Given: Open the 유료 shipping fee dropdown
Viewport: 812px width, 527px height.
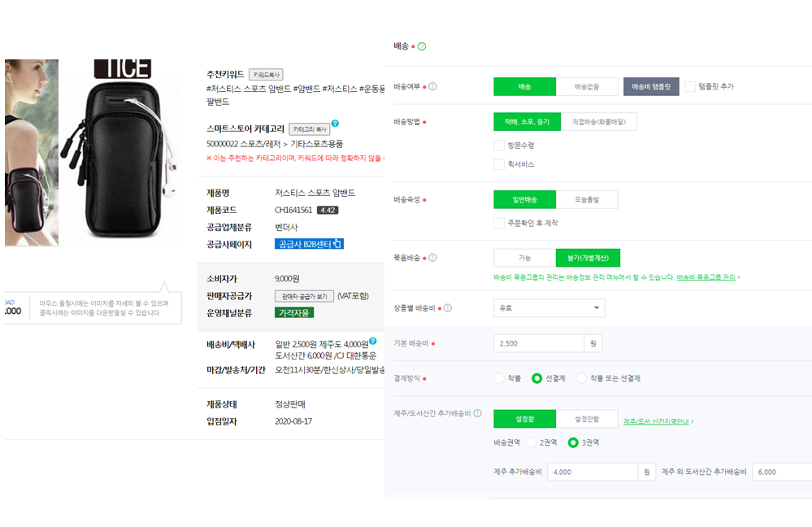Looking at the screenshot, I should (x=549, y=307).
